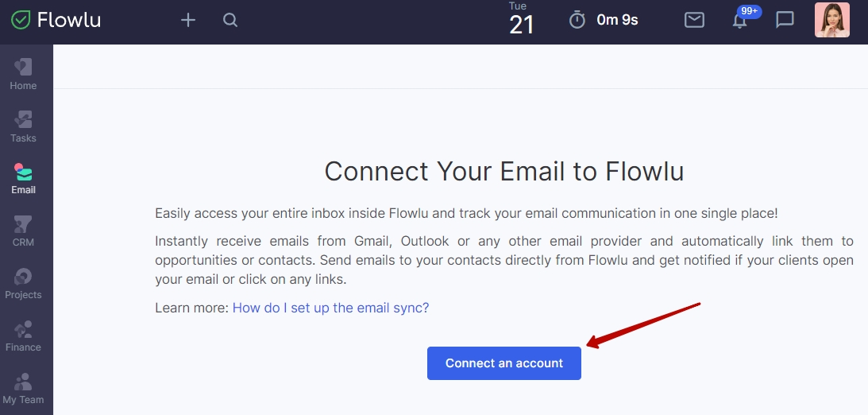The width and height of the screenshot is (868, 415).
Task: Click the Flowlu brand name text
Action: pyautogui.click(x=69, y=20)
